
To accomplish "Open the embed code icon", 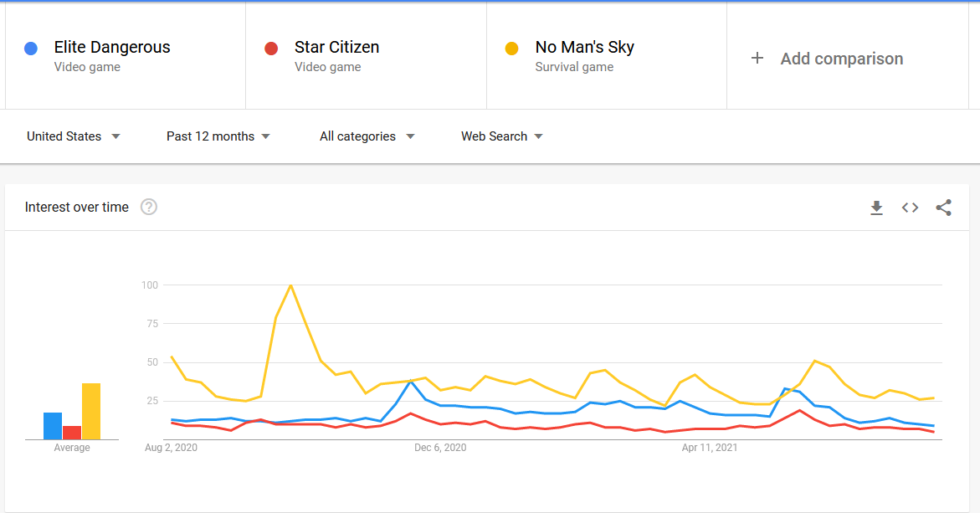I will point(910,208).
